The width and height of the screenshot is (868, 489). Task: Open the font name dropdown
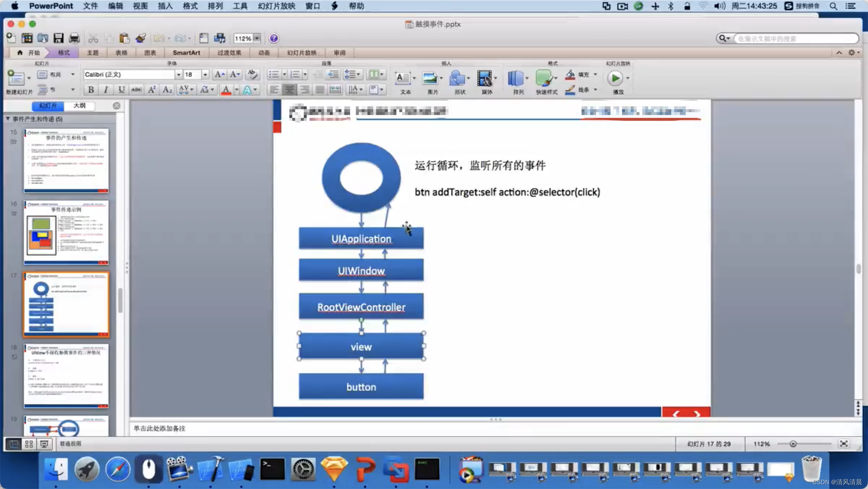coord(179,75)
